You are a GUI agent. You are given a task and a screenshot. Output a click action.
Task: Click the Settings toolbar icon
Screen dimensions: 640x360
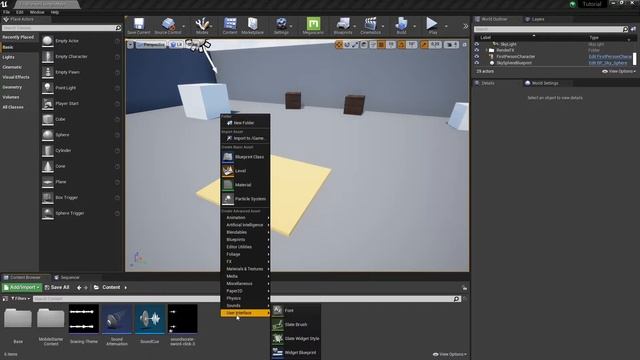281,26
